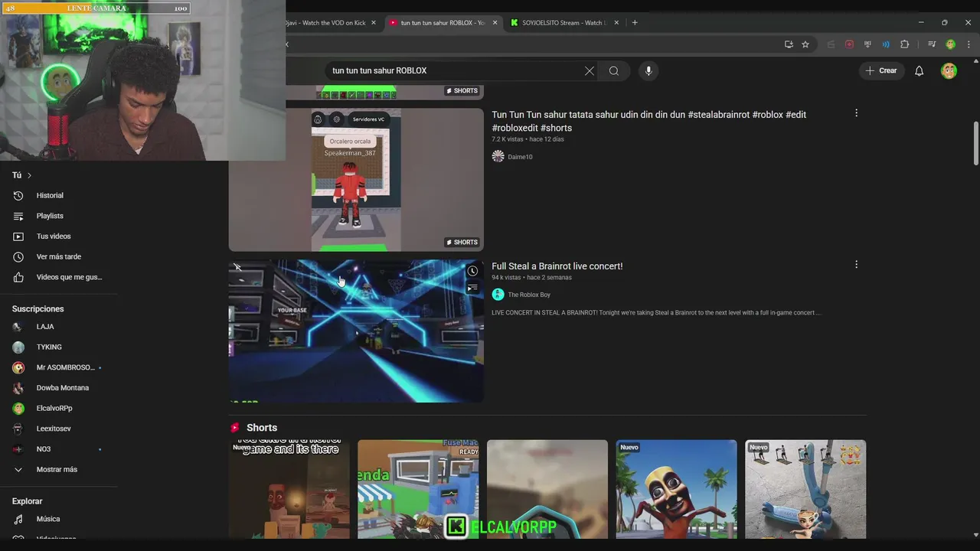
Task: Open the live concert video thumbnail
Action: [356, 331]
